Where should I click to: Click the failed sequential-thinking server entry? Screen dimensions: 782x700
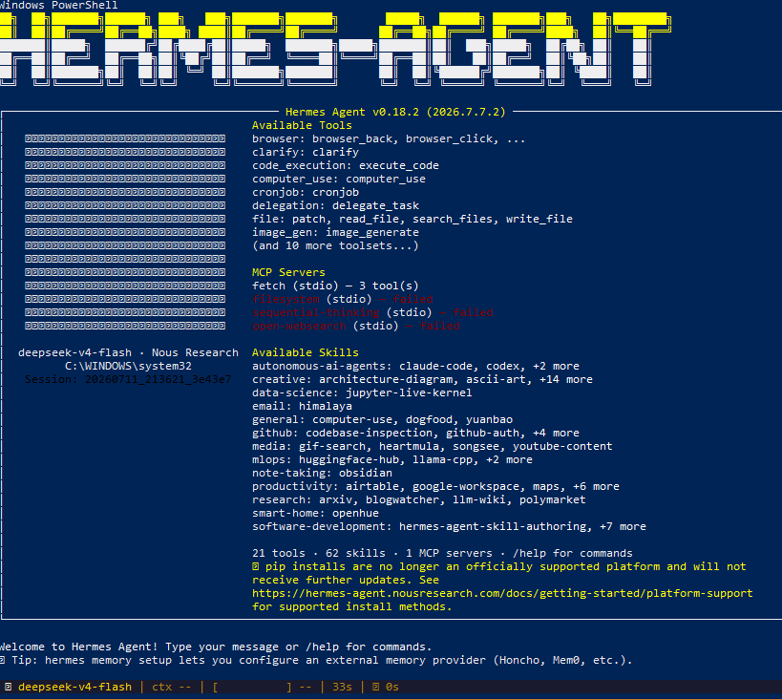pyautogui.click(x=372, y=313)
